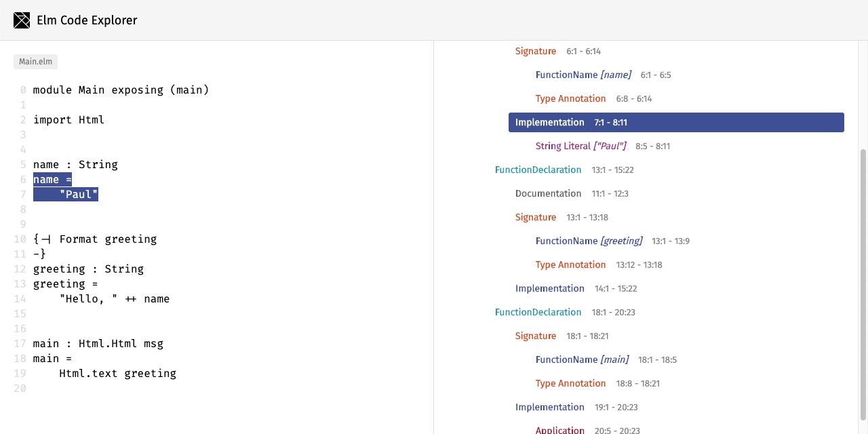The image size is (868, 434).
Task: Click code comment '{-| Format greeting'
Action: [95, 239]
